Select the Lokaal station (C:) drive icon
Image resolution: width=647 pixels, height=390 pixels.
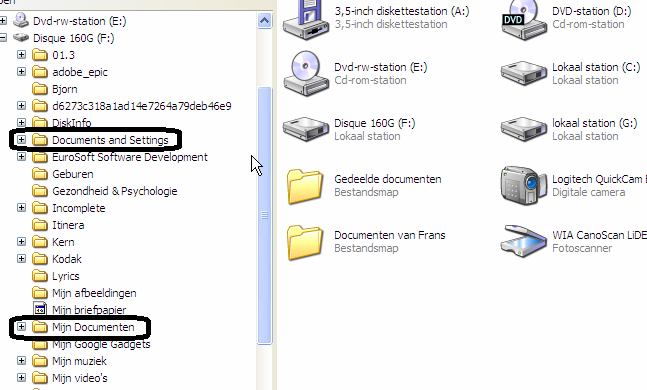click(x=523, y=73)
